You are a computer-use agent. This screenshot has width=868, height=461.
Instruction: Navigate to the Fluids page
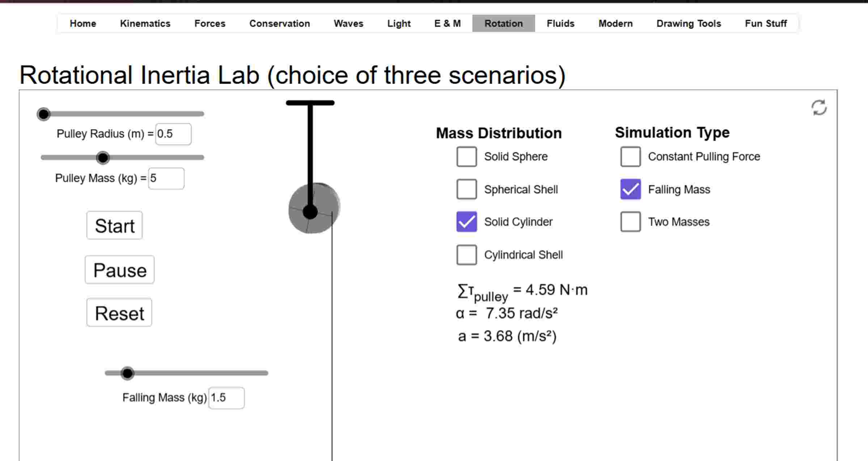click(x=560, y=24)
